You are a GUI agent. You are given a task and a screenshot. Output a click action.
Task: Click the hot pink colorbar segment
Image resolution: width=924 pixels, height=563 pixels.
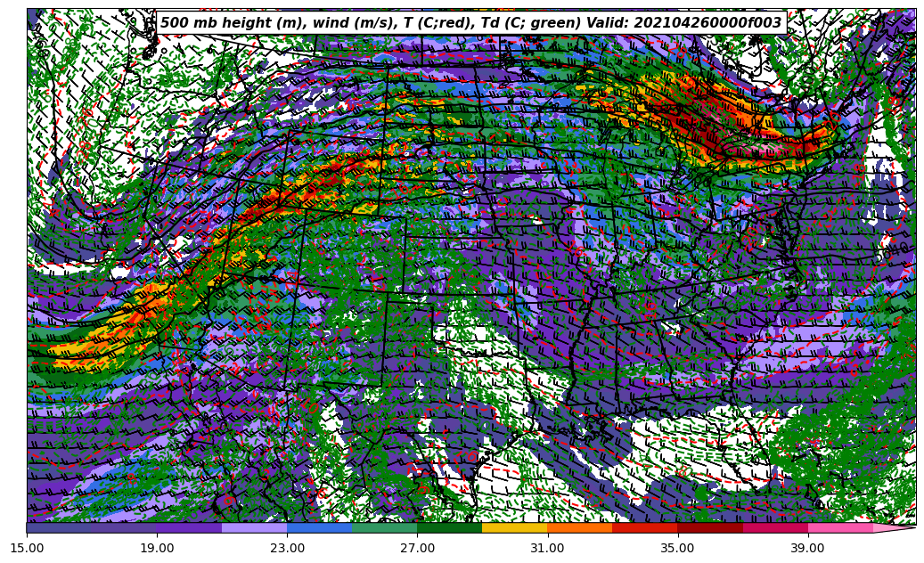coord(840,527)
